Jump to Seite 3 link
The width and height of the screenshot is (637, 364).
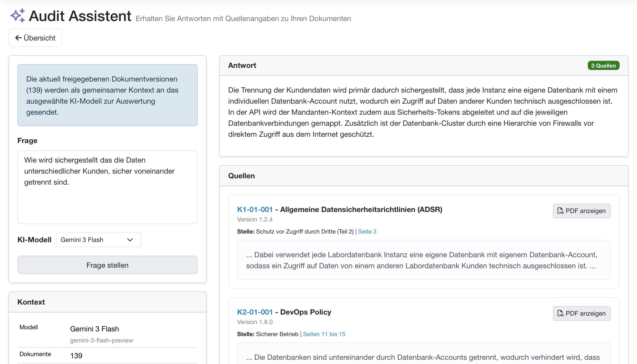[x=367, y=231]
